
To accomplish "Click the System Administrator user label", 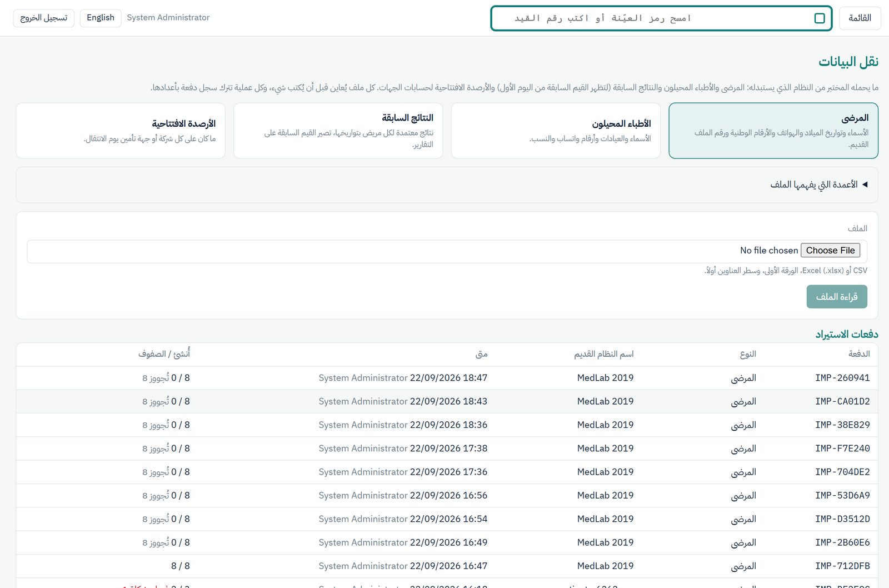I will [168, 18].
